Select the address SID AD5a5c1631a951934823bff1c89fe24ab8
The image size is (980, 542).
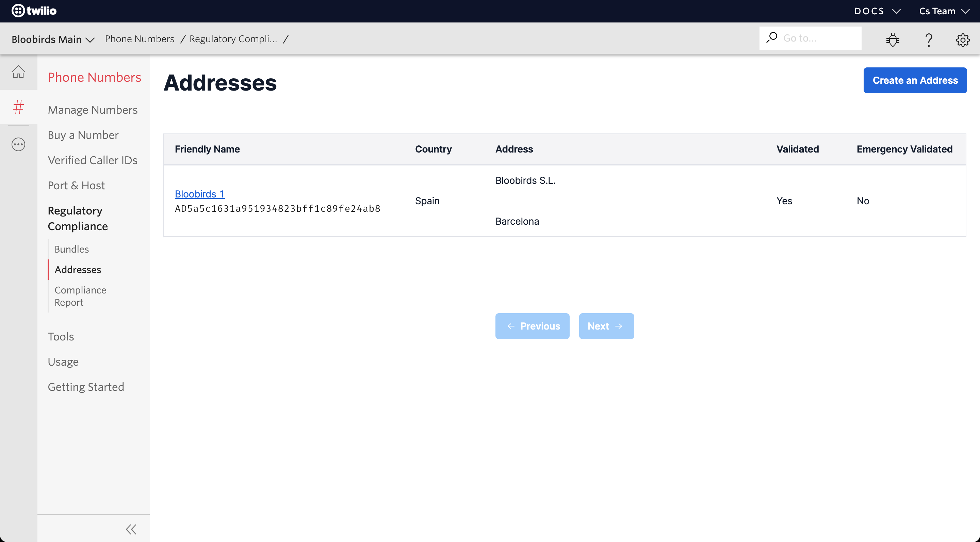pyautogui.click(x=277, y=209)
